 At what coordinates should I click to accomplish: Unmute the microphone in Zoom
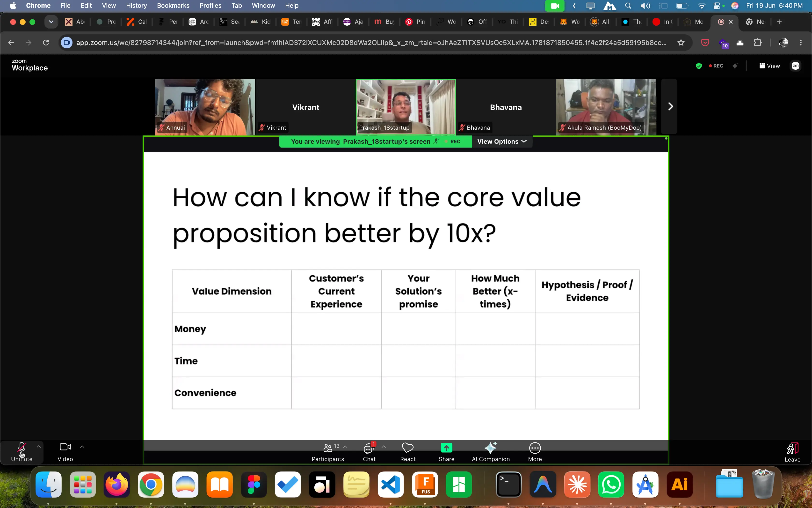(x=22, y=452)
